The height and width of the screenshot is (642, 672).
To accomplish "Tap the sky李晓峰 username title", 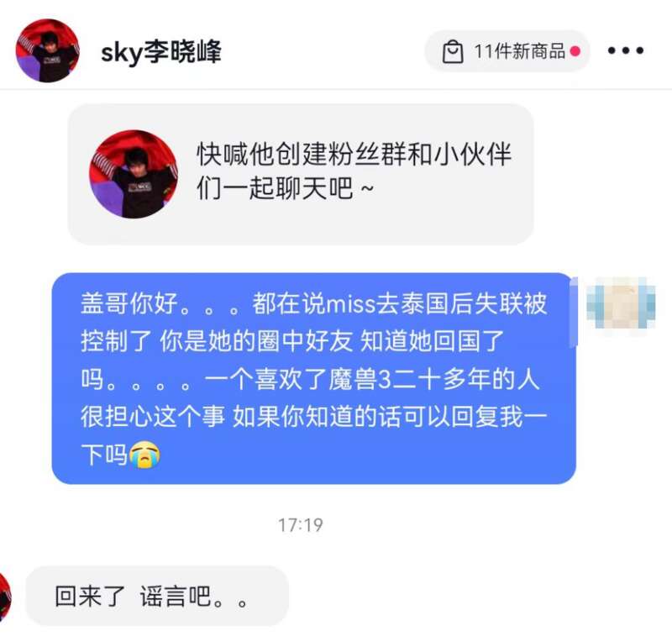I will (x=160, y=52).
